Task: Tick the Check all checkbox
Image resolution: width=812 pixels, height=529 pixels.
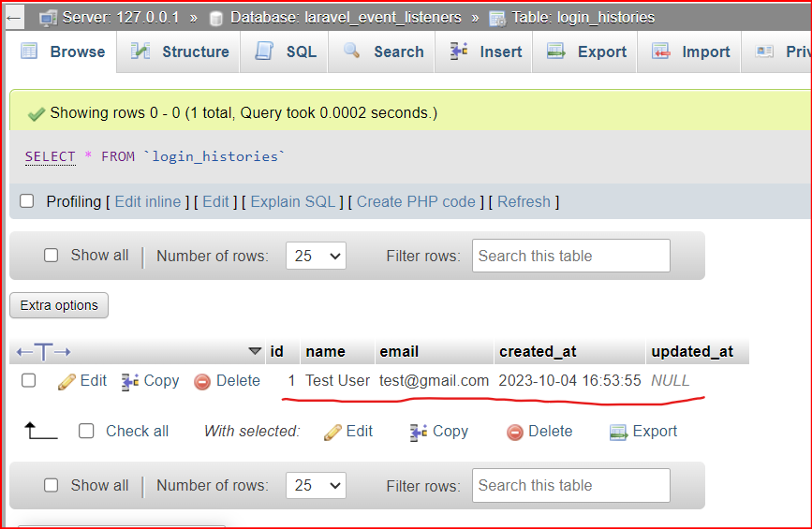Action: [x=86, y=431]
